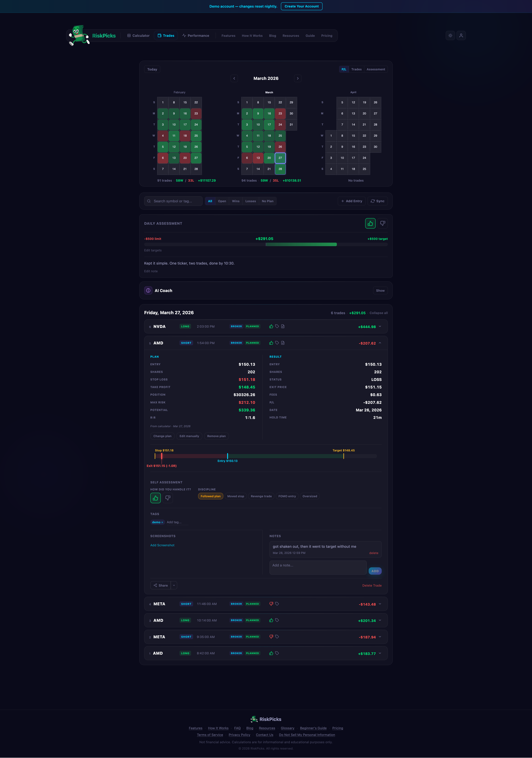Click the search symbol or tag field
Viewport: 532px width, 758px height.
(x=173, y=201)
